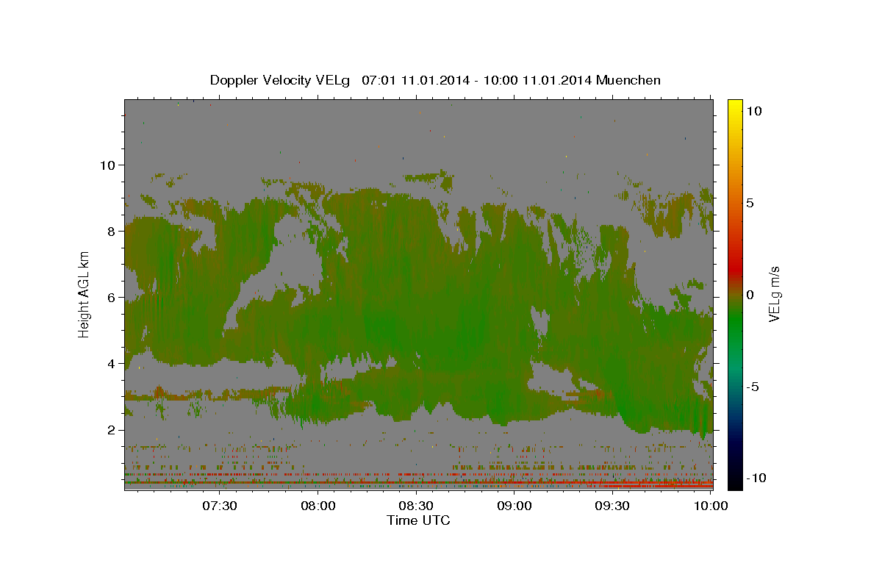Click the height tick label "8"
Image resolution: width=882 pixels, height=588 pixels.
[x=112, y=231]
